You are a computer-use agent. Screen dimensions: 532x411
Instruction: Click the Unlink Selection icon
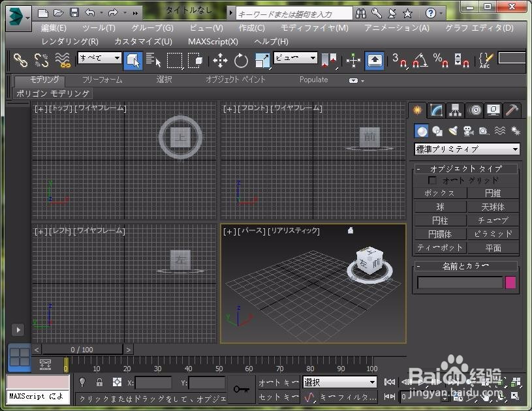click(41, 61)
